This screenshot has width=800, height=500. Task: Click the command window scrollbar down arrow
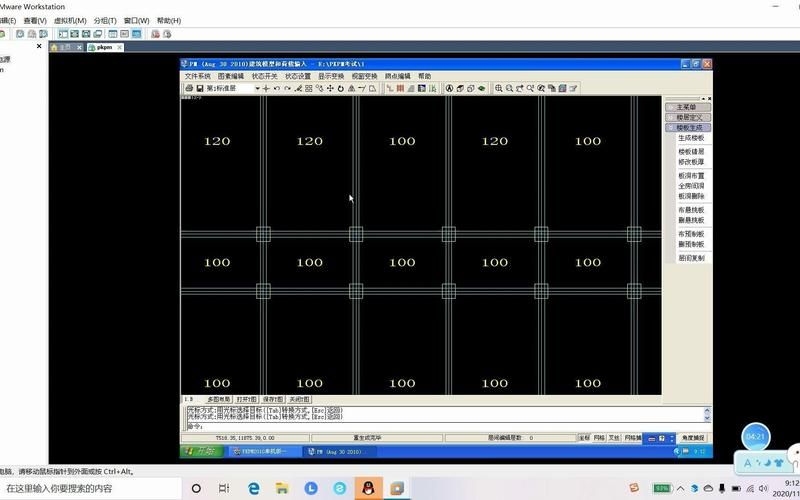tap(707, 417)
